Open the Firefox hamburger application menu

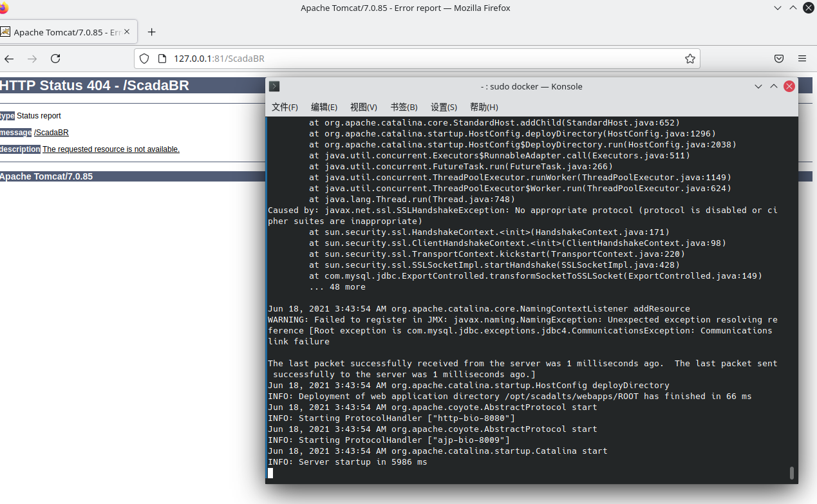click(802, 59)
